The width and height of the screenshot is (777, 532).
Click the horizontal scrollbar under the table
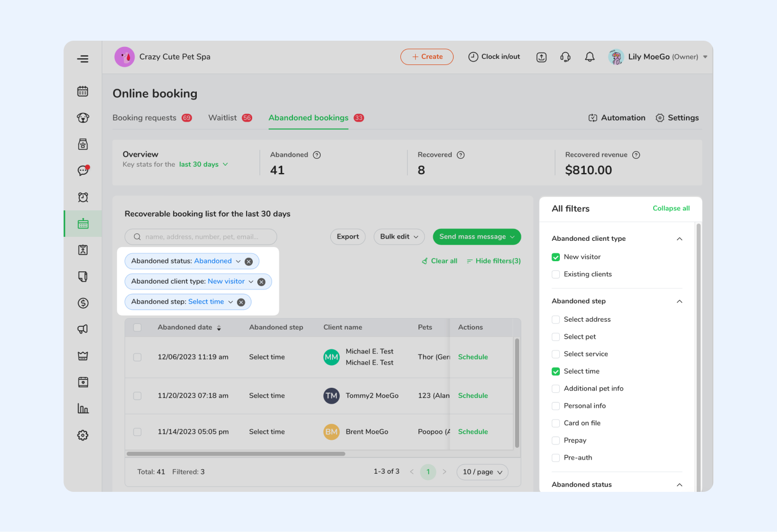point(236,453)
